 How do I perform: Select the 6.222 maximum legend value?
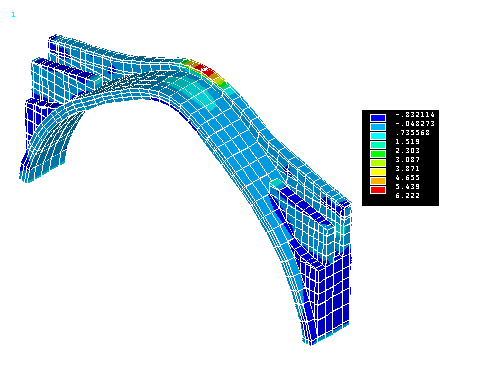click(407, 196)
